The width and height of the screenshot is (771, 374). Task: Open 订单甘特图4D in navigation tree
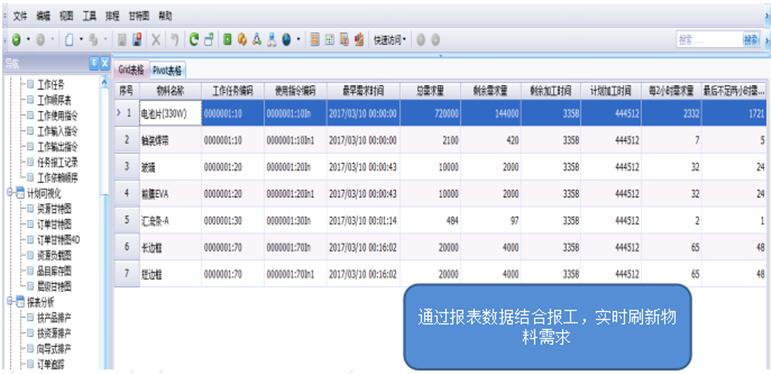[x=59, y=240]
